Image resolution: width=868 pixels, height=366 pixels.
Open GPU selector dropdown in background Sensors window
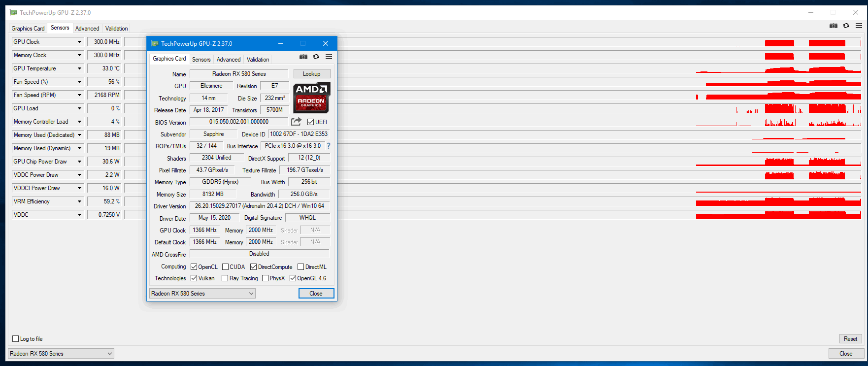coord(61,354)
